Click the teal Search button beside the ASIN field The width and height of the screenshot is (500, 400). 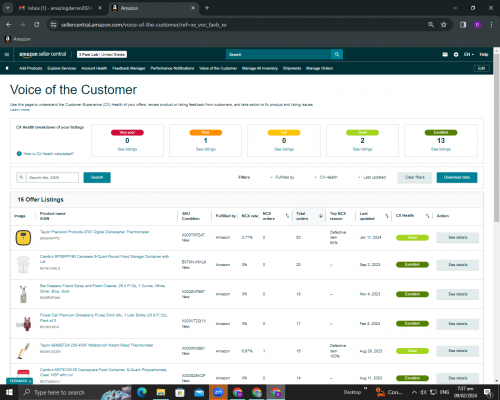tap(97, 177)
